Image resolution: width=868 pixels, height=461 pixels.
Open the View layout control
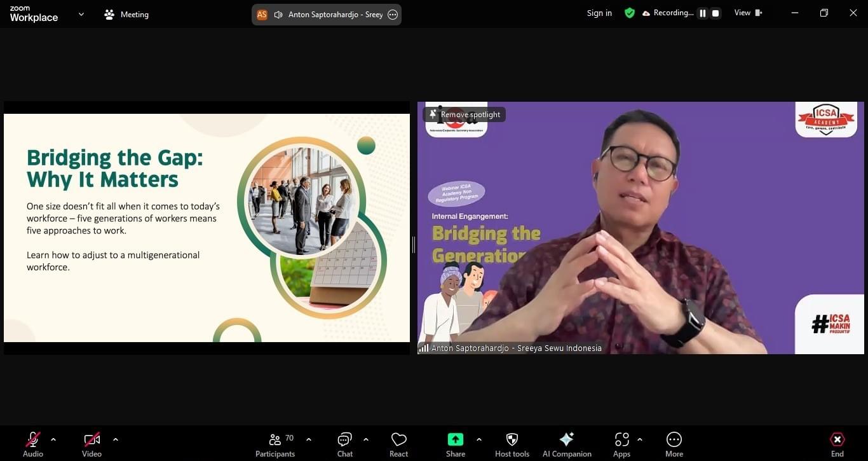(747, 12)
